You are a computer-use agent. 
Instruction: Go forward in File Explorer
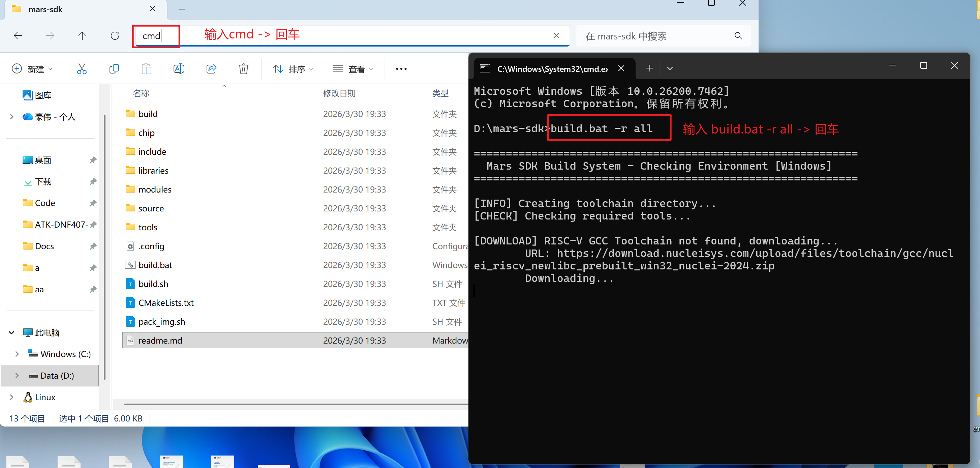click(x=50, y=36)
